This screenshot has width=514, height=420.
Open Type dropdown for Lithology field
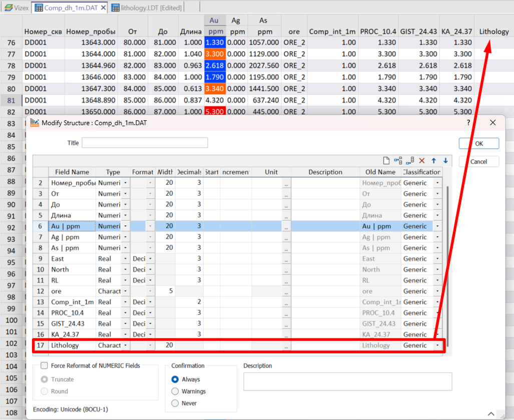[x=125, y=345]
